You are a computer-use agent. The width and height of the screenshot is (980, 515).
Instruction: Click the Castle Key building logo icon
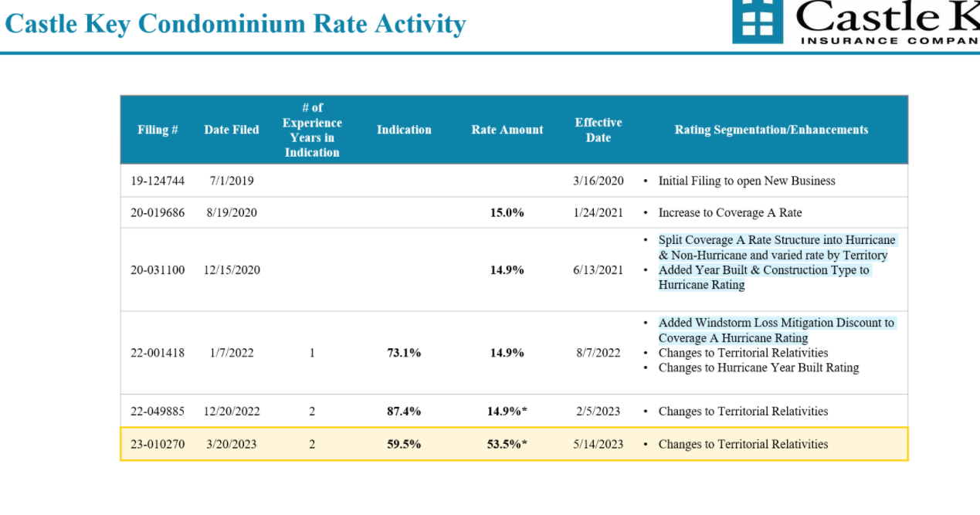[757, 19]
